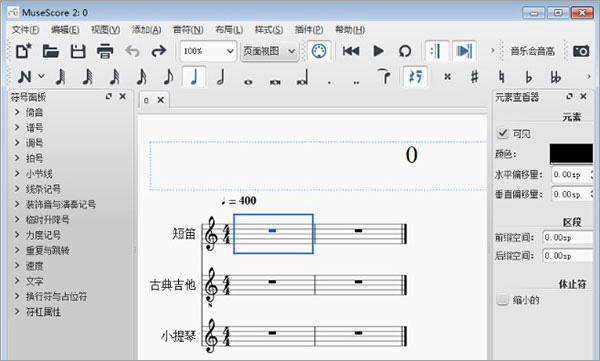
Task: Open the 100% zoom dropdown
Action: coord(208,51)
